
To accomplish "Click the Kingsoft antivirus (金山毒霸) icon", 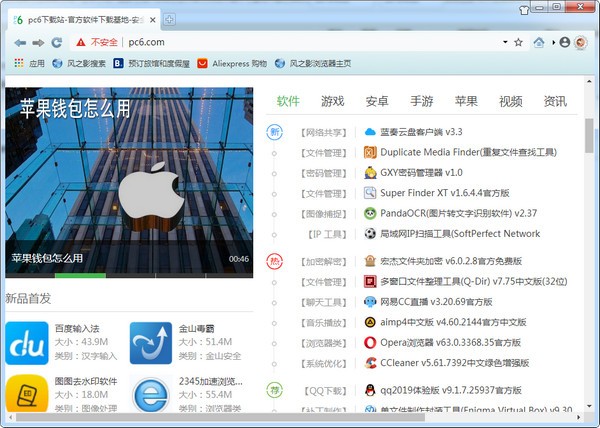I will pos(150,343).
